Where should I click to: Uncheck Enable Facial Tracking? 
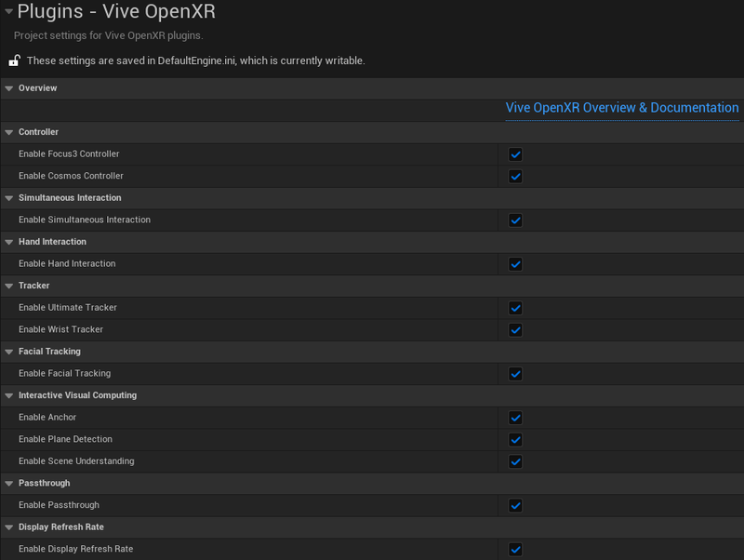tap(515, 374)
